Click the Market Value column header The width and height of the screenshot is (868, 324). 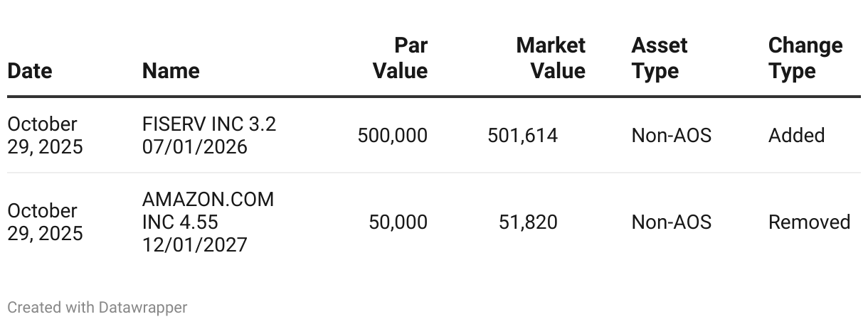coord(551,58)
